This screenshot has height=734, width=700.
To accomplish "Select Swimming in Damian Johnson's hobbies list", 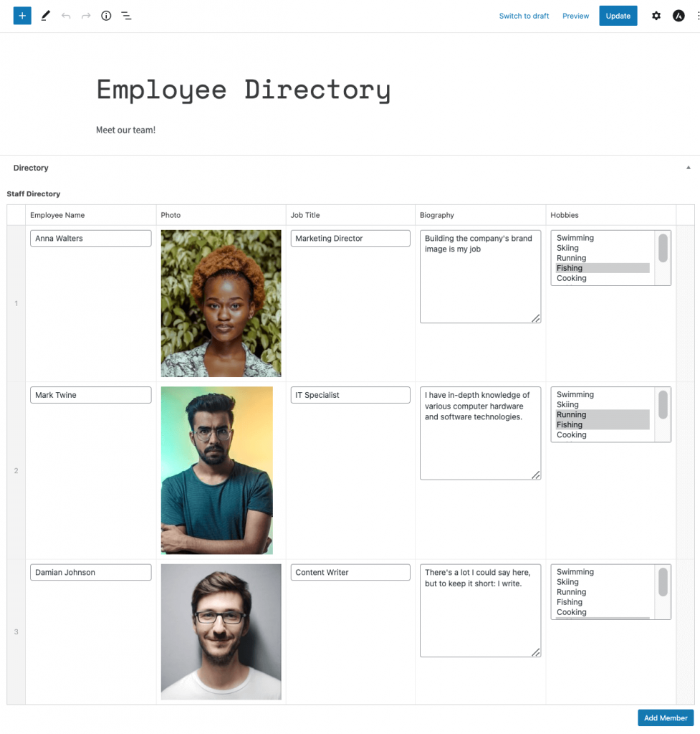I will click(x=603, y=572).
